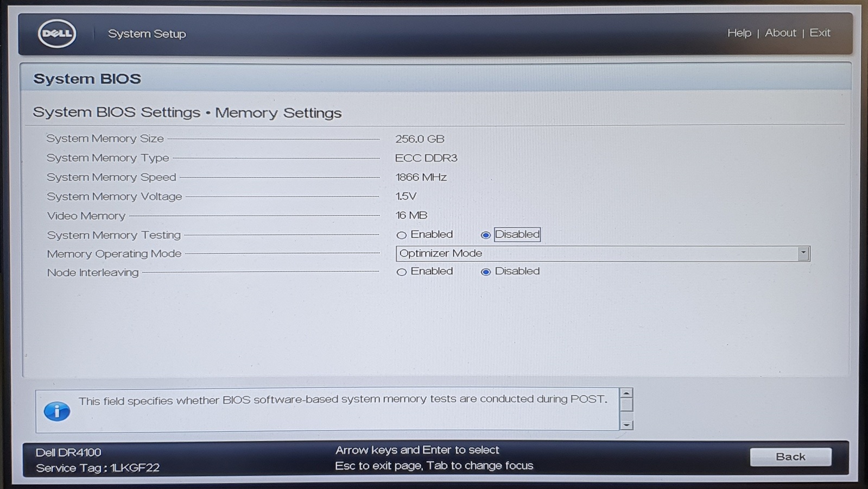Viewport: 868px width, 489px height.
Task: Click the blue information icon
Action: click(x=56, y=411)
